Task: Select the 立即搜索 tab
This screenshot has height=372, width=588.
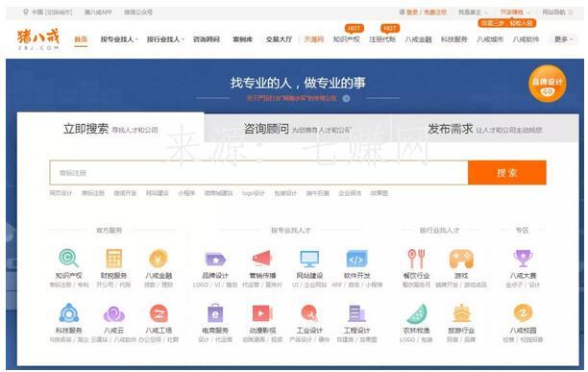Action: coord(110,129)
